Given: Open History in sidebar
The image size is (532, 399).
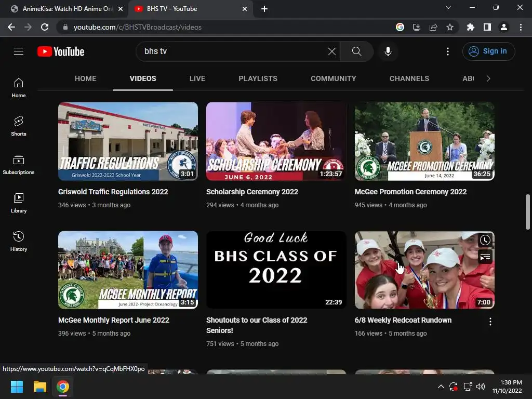Looking at the screenshot, I should coord(19,241).
